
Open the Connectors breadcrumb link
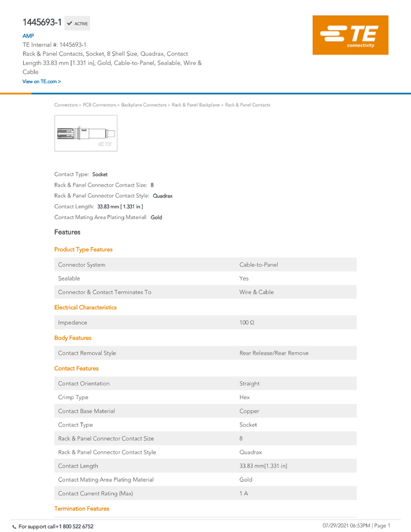(x=66, y=105)
